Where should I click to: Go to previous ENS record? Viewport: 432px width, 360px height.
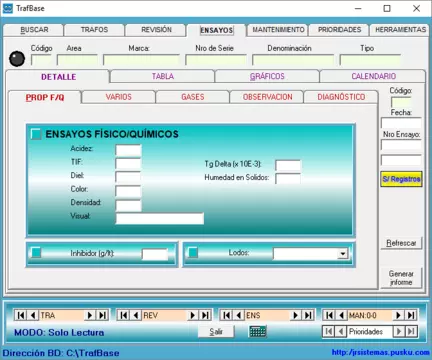click(x=239, y=315)
